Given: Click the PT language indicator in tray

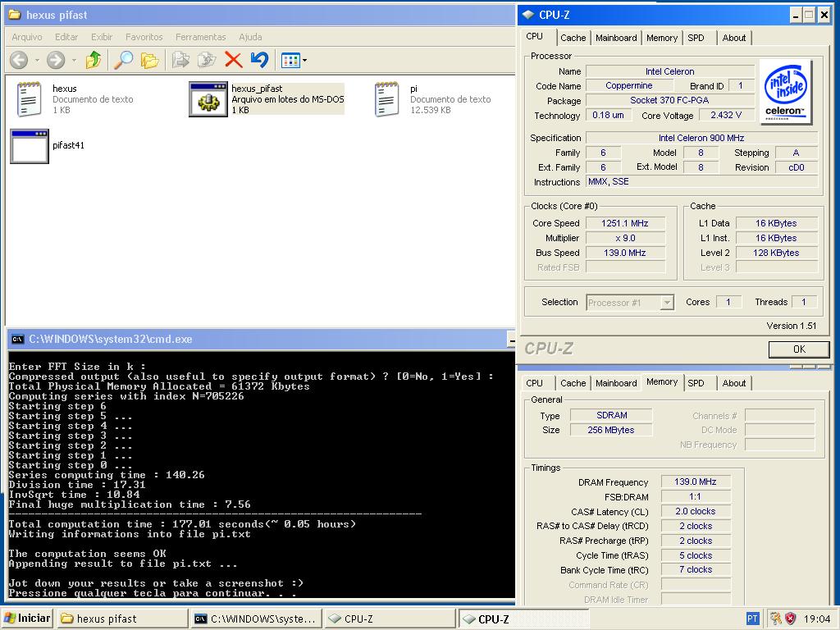Looking at the screenshot, I should [x=752, y=619].
